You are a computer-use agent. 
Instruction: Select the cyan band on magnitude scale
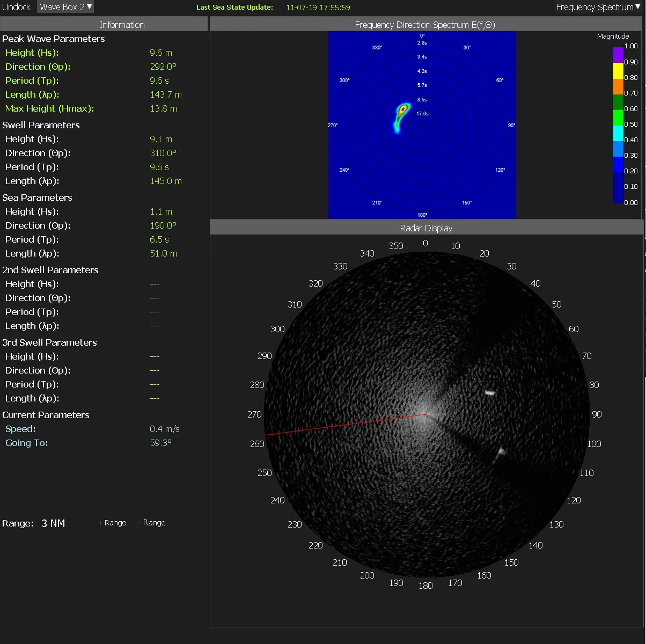pyautogui.click(x=618, y=133)
